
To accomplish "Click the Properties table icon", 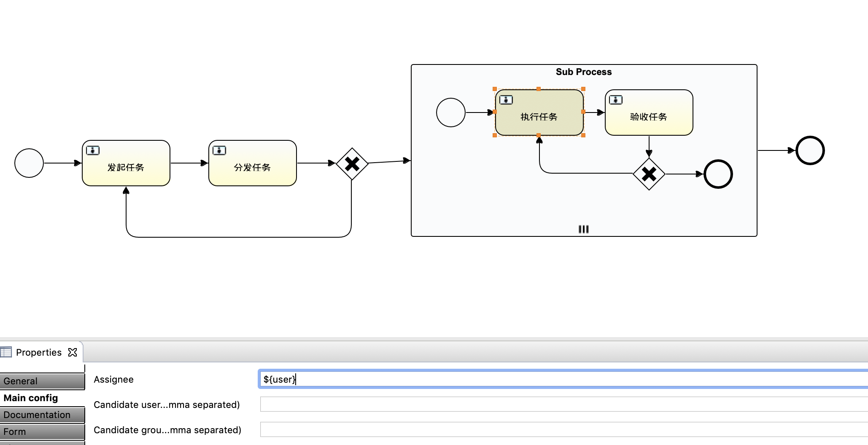I will [6, 352].
